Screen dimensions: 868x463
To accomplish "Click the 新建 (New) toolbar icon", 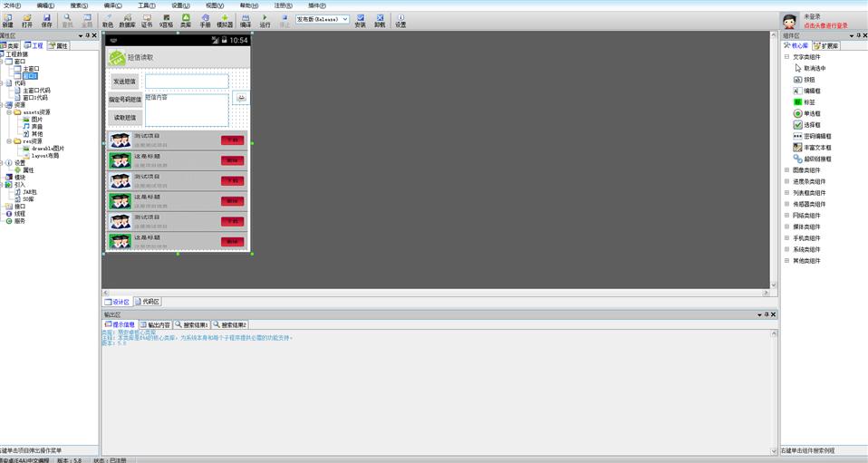I will pos(7,20).
